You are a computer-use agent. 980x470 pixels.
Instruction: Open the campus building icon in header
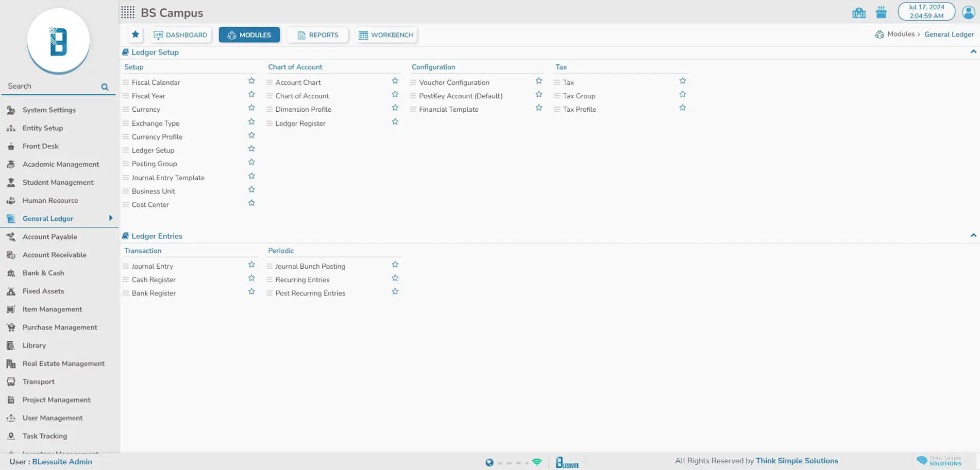[858, 13]
